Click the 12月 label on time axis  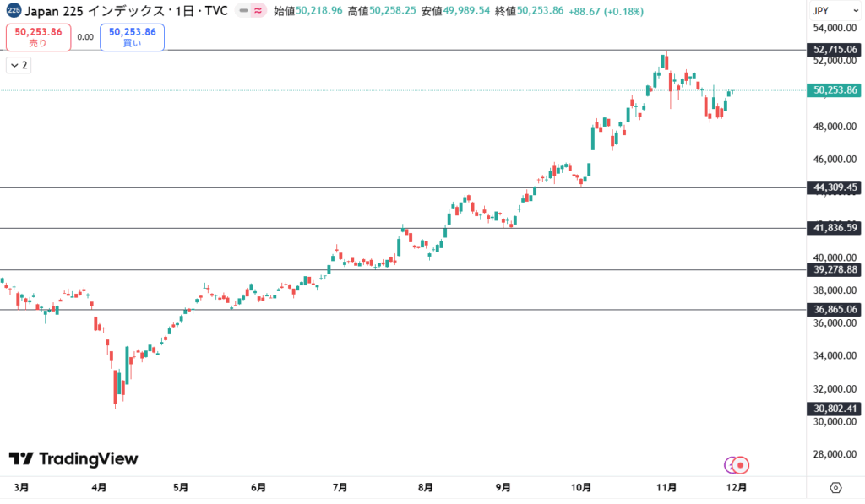[736, 487]
